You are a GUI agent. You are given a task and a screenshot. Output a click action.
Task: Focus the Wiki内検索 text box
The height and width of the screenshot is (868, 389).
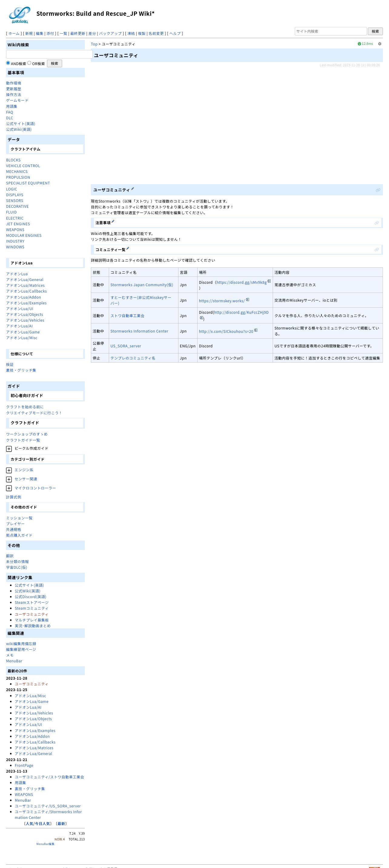[49, 54]
